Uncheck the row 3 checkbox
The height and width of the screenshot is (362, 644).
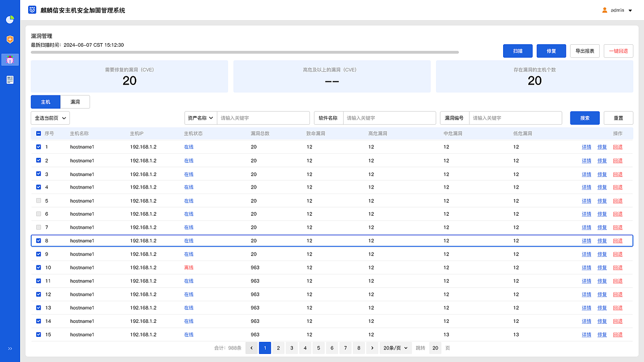[39, 174]
